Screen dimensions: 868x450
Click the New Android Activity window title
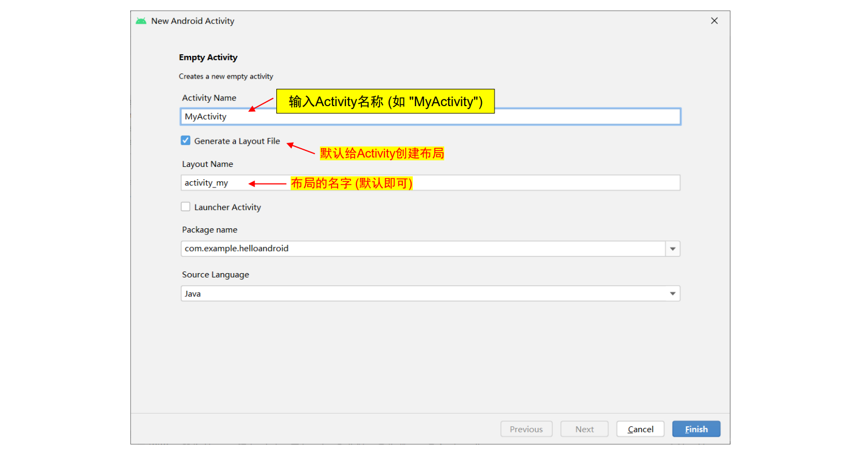pos(193,21)
